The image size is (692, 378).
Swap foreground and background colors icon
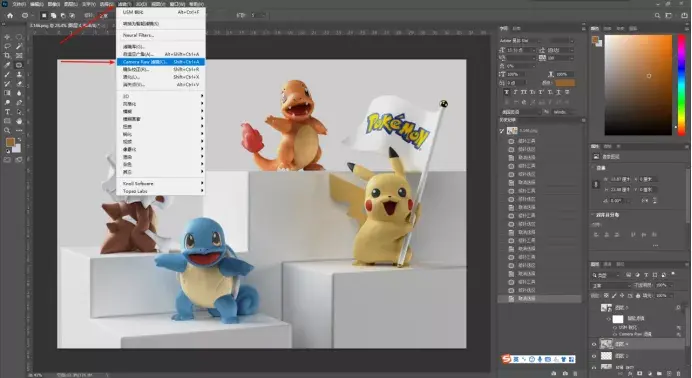[19, 139]
